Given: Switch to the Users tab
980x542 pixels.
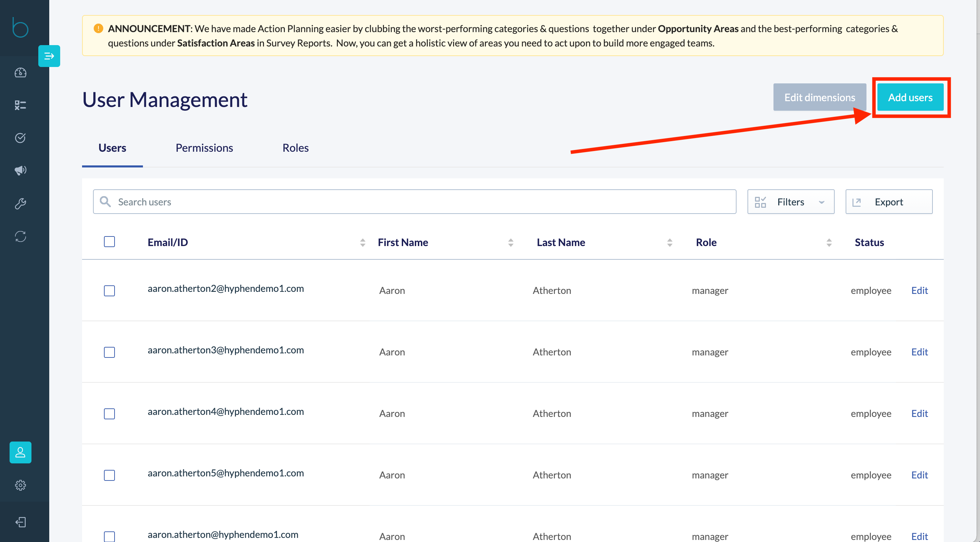Looking at the screenshot, I should [112, 148].
